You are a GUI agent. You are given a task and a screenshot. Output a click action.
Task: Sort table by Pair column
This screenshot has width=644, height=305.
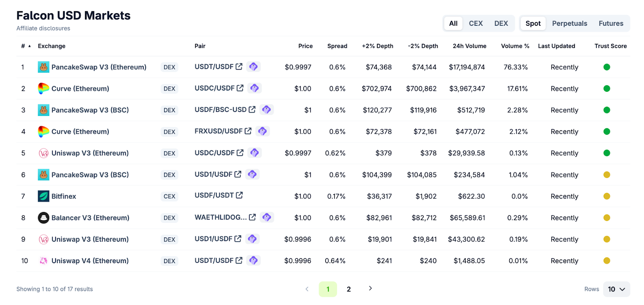point(200,46)
